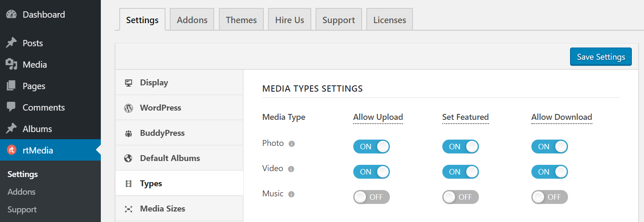Click the Allow Upload column header

pyautogui.click(x=378, y=117)
